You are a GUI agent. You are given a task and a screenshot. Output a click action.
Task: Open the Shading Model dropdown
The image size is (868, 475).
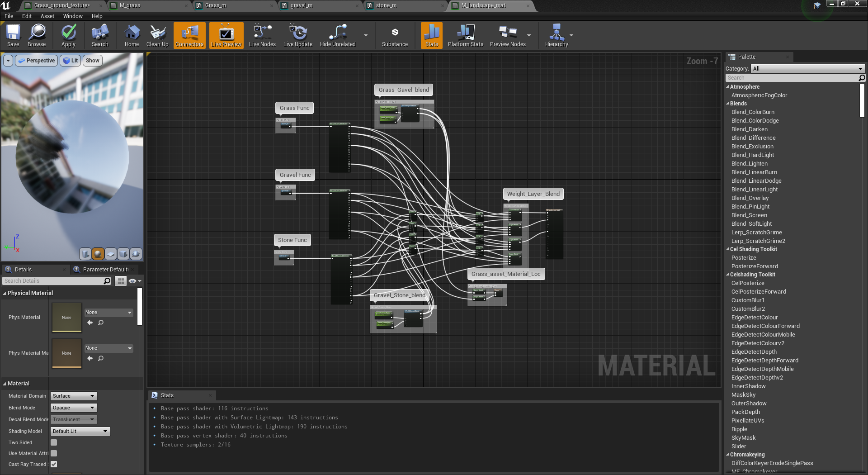point(80,431)
